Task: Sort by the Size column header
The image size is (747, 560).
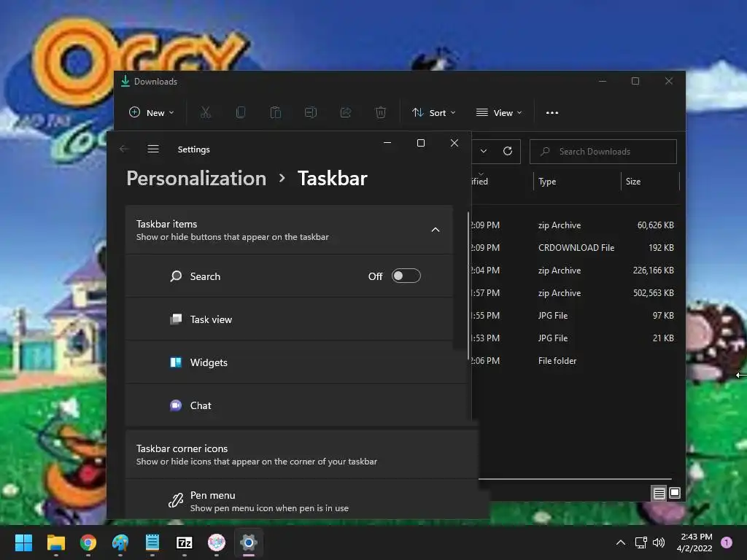Action: (650, 182)
